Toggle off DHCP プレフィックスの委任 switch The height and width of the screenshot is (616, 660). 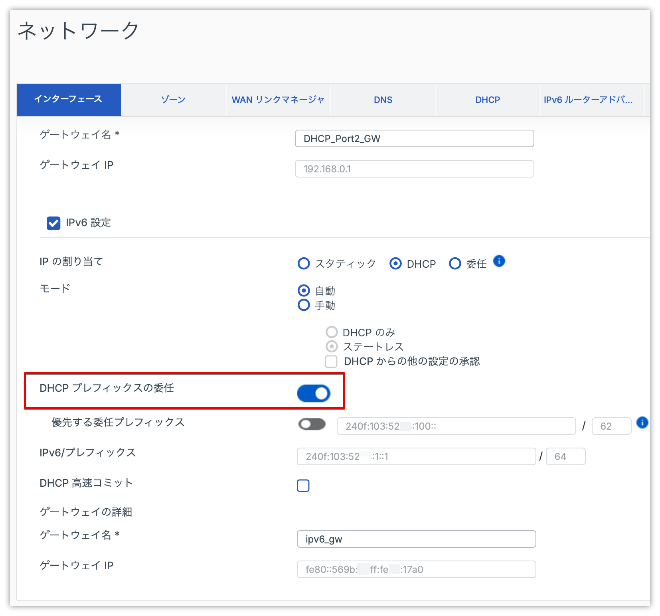(x=313, y=393)
